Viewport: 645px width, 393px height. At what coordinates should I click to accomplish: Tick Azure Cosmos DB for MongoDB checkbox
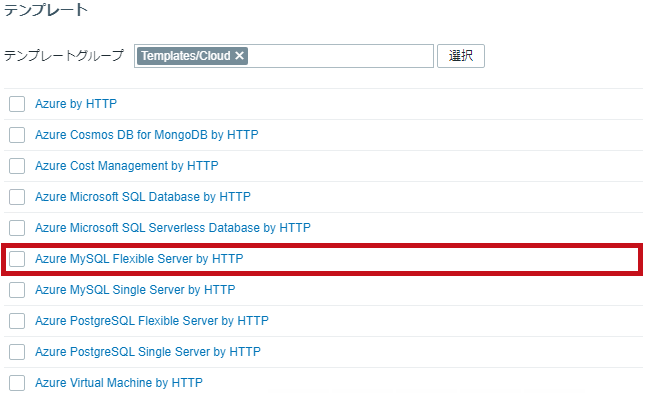(x=17, y=135)
